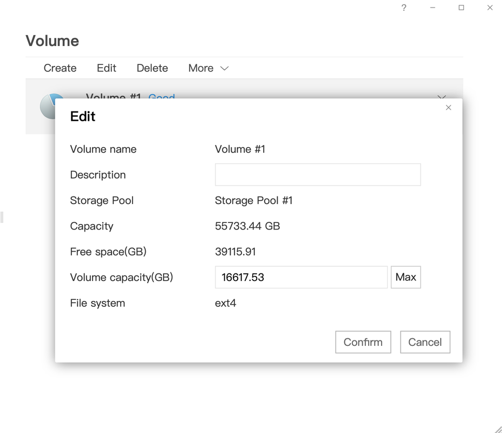
Task: Click the Volume page heading
Action: tap(53, 41)
